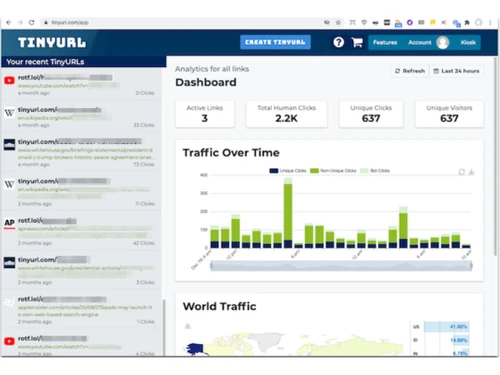This screenshot has height=375, width=500.
Task: Click the first Unique Clicks 637 card
Action: pyautogui.click(x=371, y=114)
